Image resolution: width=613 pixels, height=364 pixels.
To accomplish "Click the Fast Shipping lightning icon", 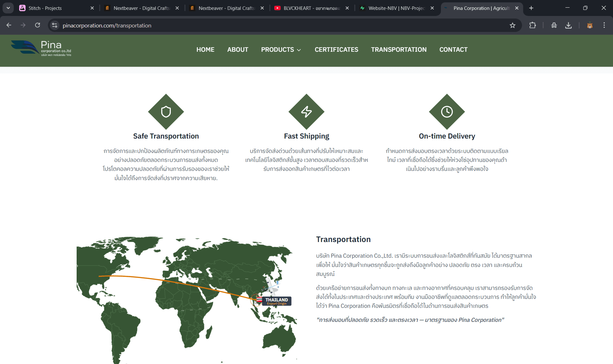I will pos(306,112).
